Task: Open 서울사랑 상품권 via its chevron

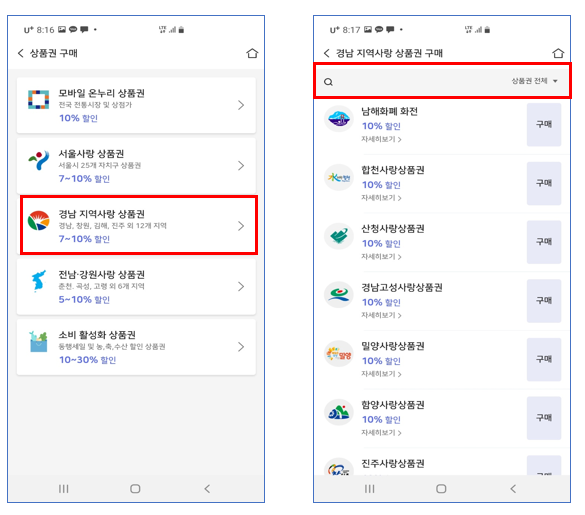Action: tap(241, 165)
